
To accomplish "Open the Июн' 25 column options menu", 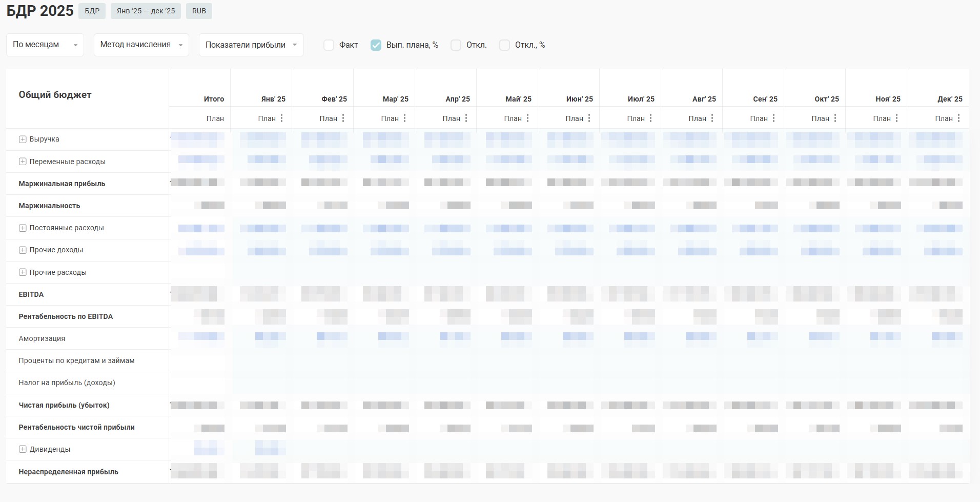I will (x=589, y=118).
